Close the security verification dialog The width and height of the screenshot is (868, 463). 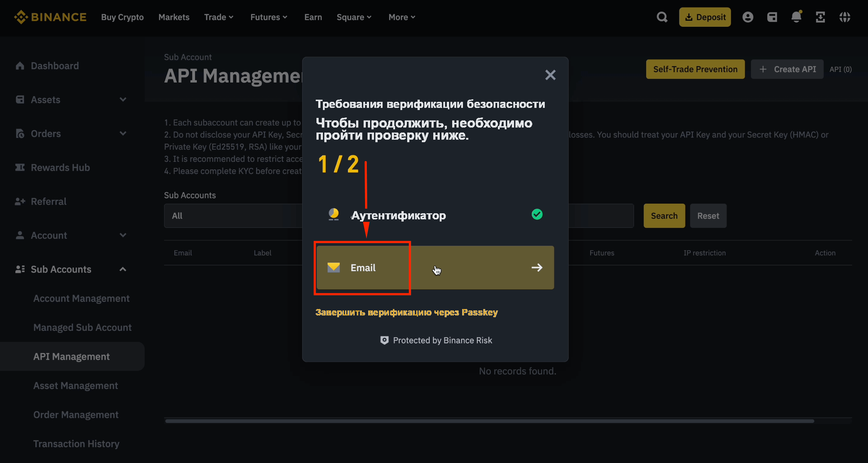(x=550, y=75)
